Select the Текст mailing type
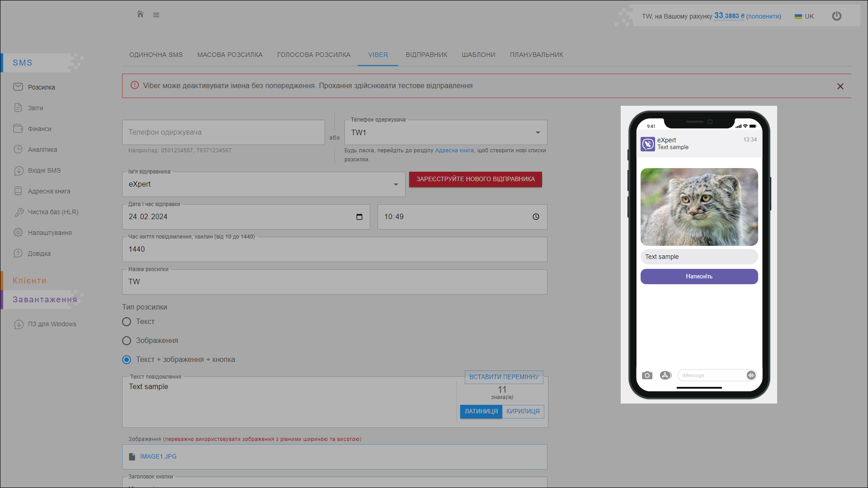 (127, 322)
